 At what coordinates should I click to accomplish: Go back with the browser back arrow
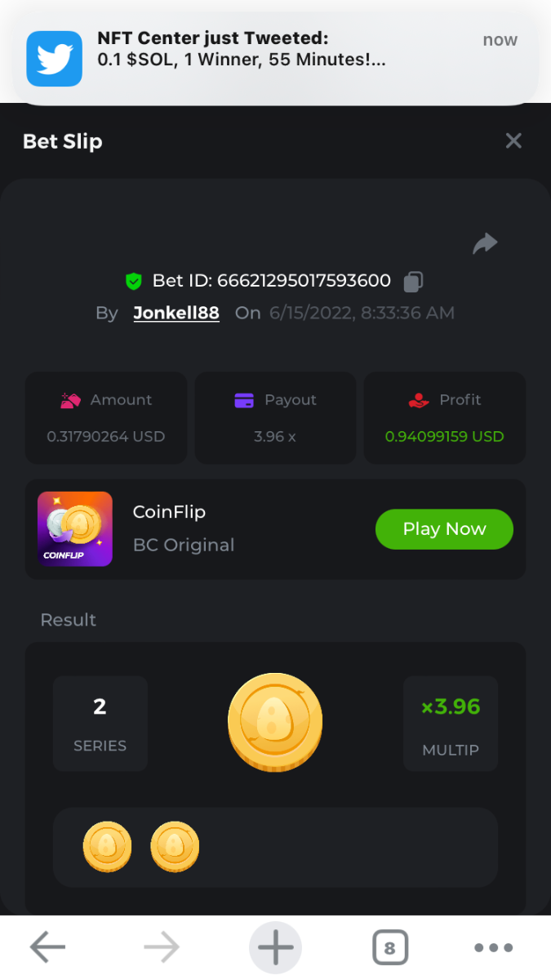click(47, 947)
